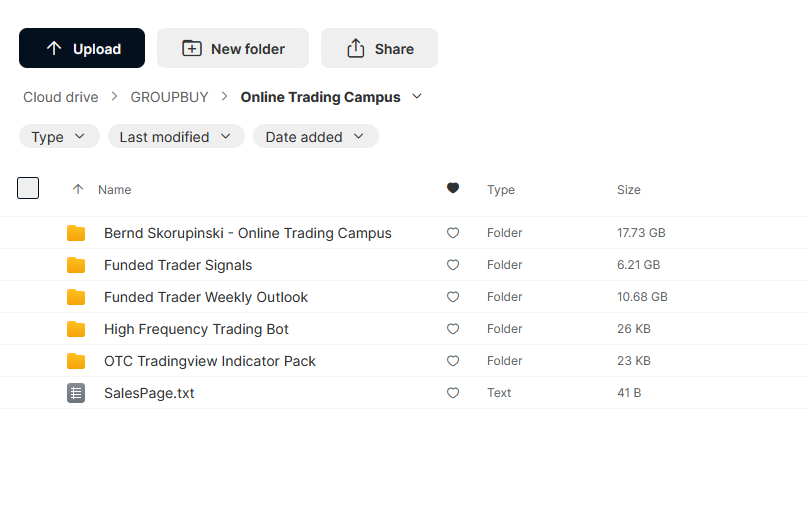Favourite OTC Tradingview Indicator Pack heart
Screen dimensions: 808x508
(x=453, y=361)
